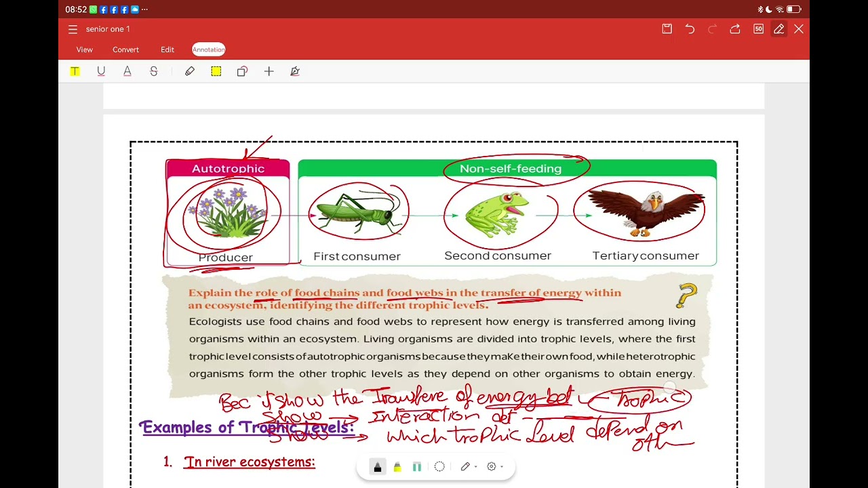The image size is (868, 488).
Task: Click the Second consumer label
Action: coord(498,256)
